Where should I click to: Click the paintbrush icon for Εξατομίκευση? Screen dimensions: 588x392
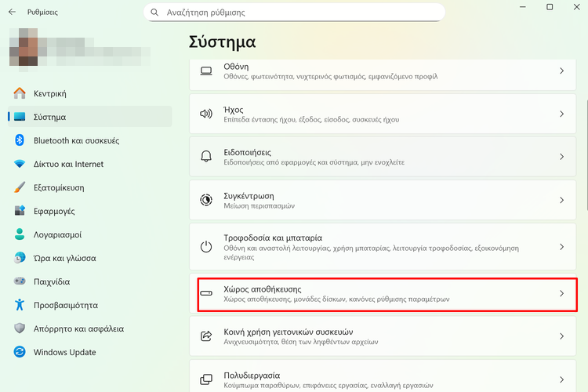(20, 187)
